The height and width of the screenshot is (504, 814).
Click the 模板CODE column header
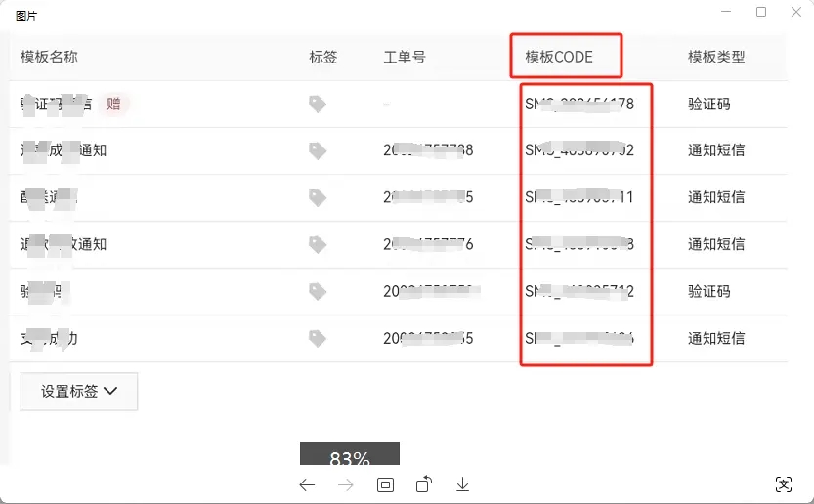pos(559,57)
